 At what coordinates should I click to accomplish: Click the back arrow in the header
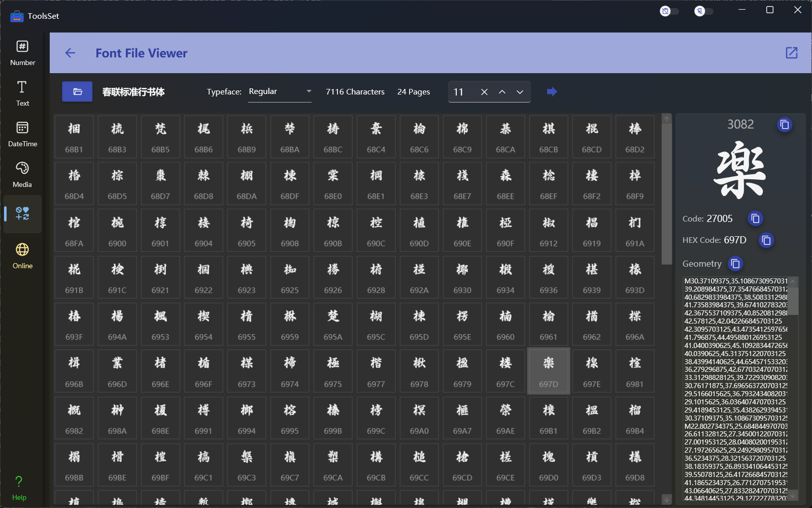[70, 53]
